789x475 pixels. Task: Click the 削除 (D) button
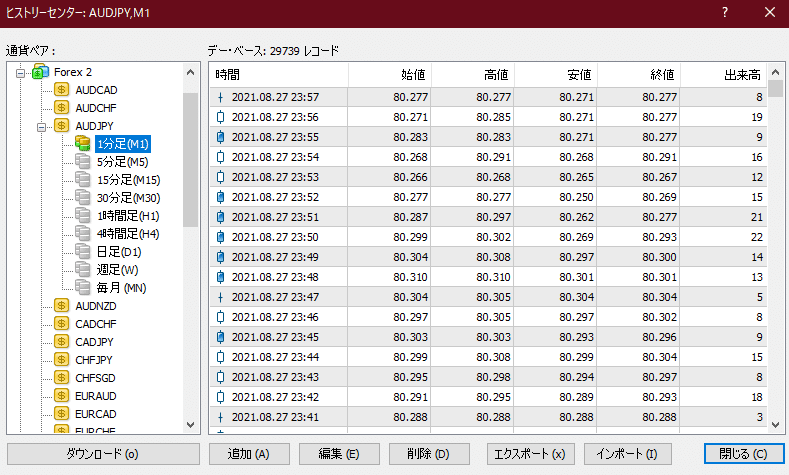pyautogui.click(x=429, y=454)
